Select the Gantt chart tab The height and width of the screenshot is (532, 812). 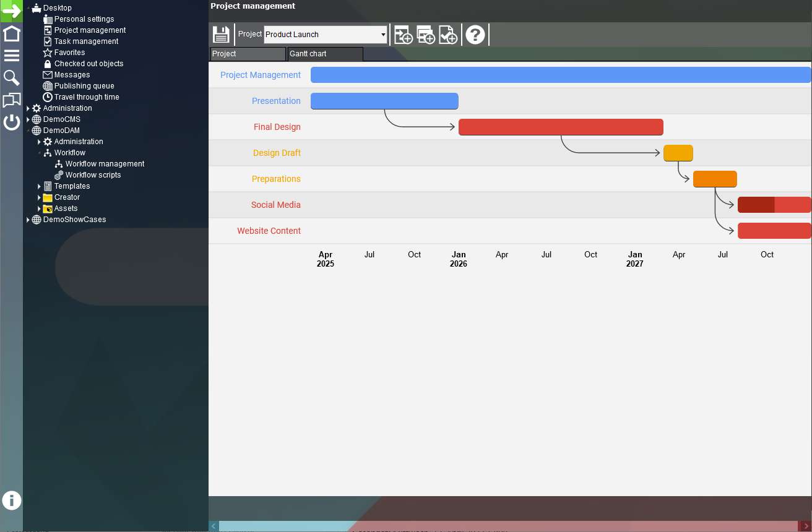pos(324,54)
